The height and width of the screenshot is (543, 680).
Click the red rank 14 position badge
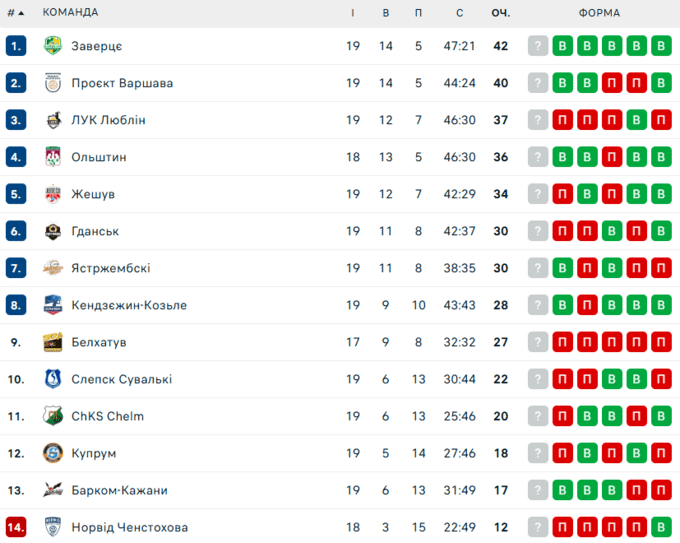click(15, 527)
